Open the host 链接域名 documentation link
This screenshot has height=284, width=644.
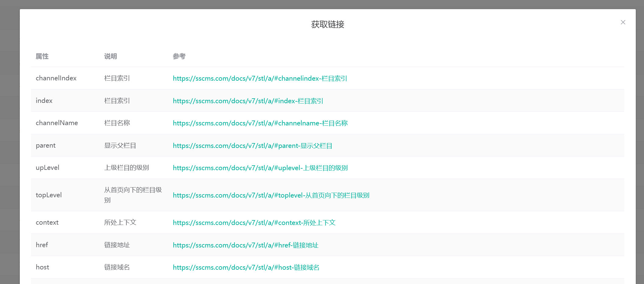click(x=246, y=268)
